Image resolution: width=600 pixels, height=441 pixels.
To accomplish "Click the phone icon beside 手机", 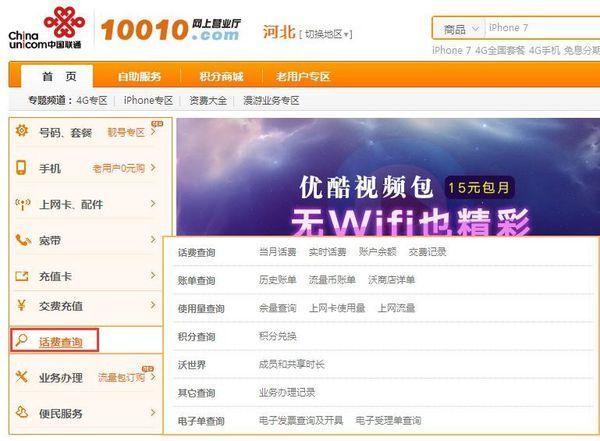I will coord(21,167).
